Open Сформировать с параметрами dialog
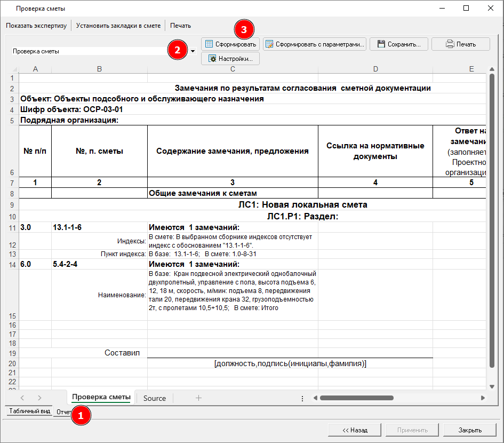The width and height of the screenshot is (504, 443). (x=315, y=44)
